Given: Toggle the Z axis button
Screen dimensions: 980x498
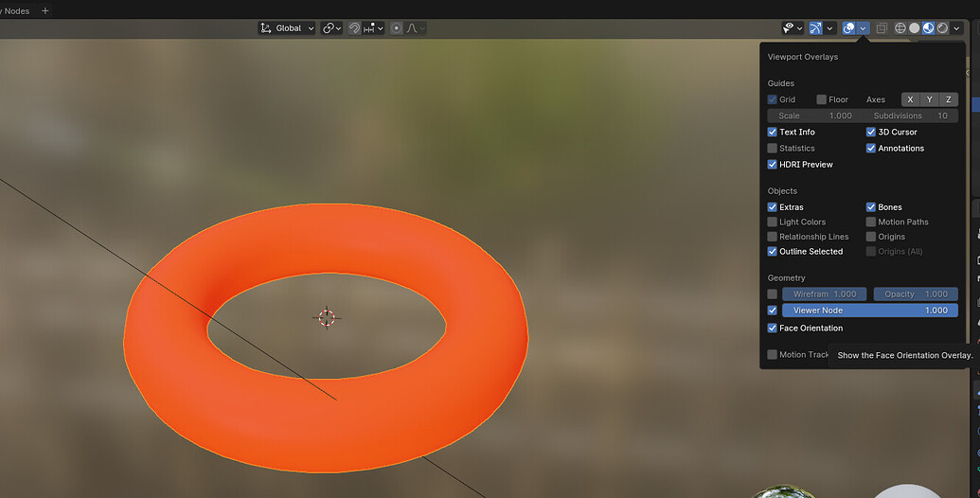Looking at the screenshot, I should coord(948,99).
